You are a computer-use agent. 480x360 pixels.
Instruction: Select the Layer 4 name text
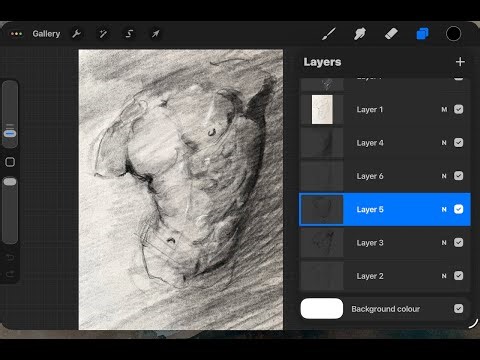pos(370,143)
